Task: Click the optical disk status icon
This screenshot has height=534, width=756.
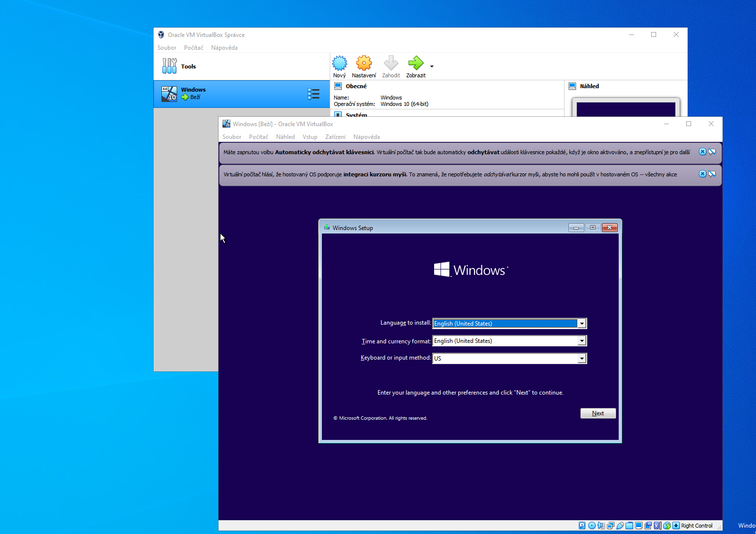Action: click(592, 526)
